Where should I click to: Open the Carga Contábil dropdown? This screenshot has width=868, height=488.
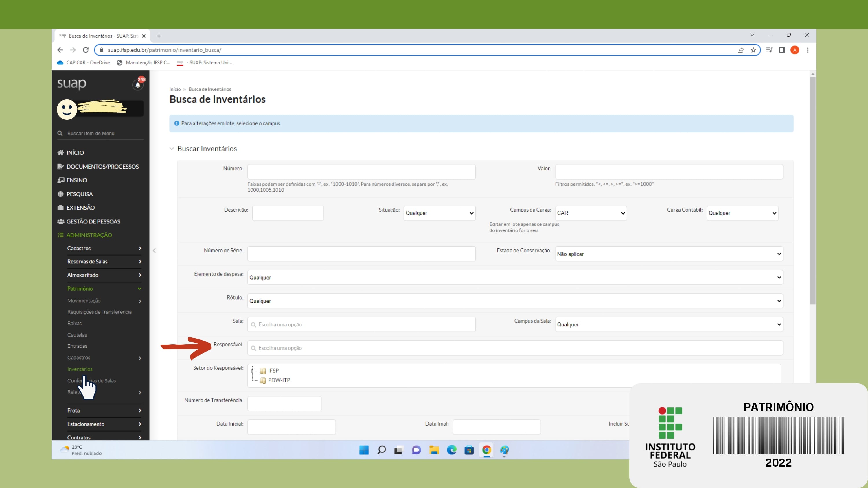pos(742,213)
